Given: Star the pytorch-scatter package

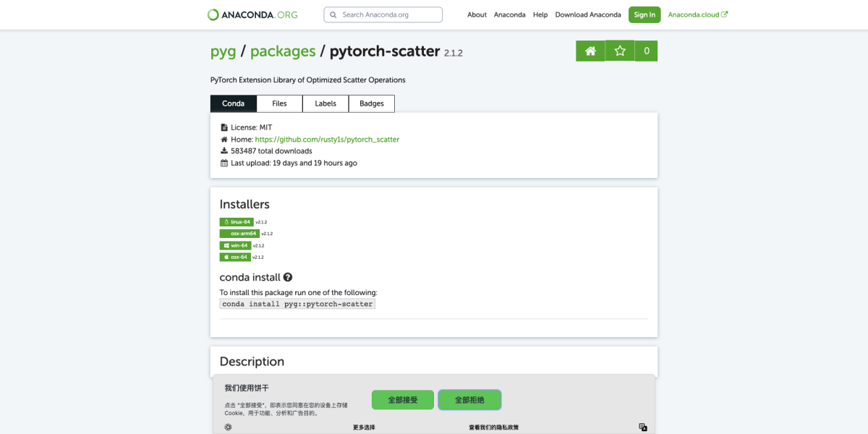Looking at the screenshot, I should click(619, 51).
